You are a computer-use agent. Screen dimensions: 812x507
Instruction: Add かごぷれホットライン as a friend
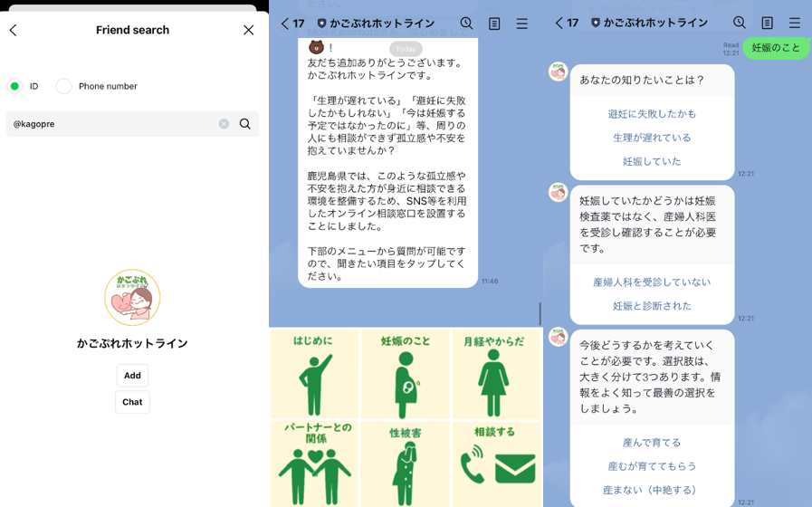point(132,376)
